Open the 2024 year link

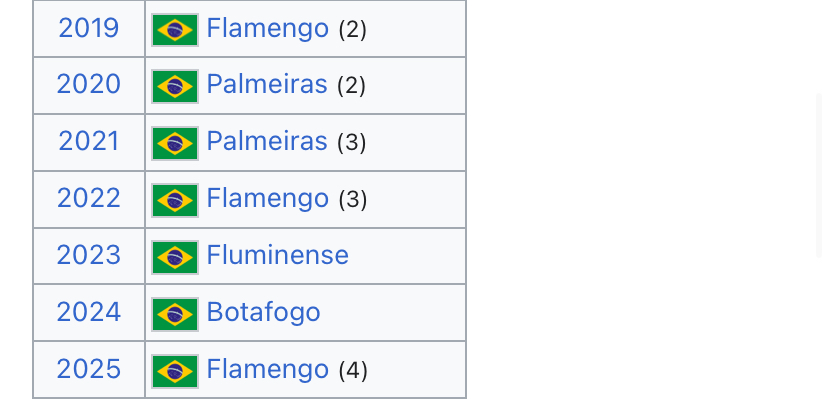click(x=89, y=312)
